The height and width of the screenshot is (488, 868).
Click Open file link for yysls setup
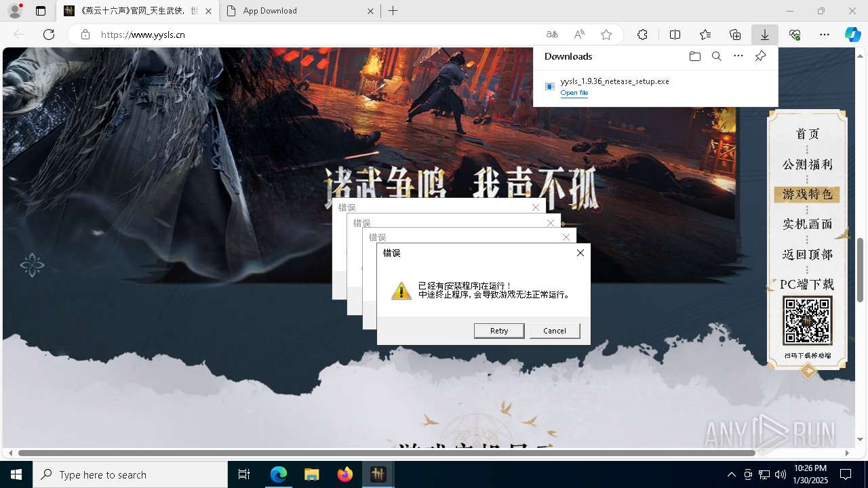click(x=574, y=93)
